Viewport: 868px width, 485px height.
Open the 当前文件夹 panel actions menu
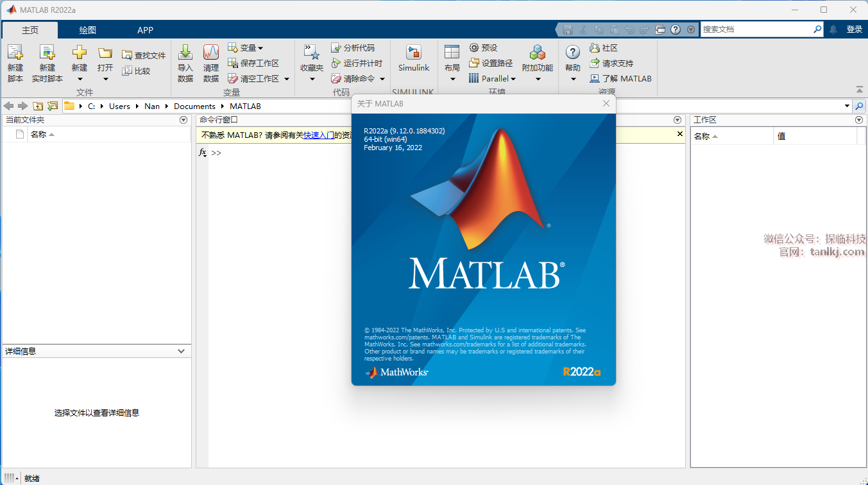coord(183,120)
